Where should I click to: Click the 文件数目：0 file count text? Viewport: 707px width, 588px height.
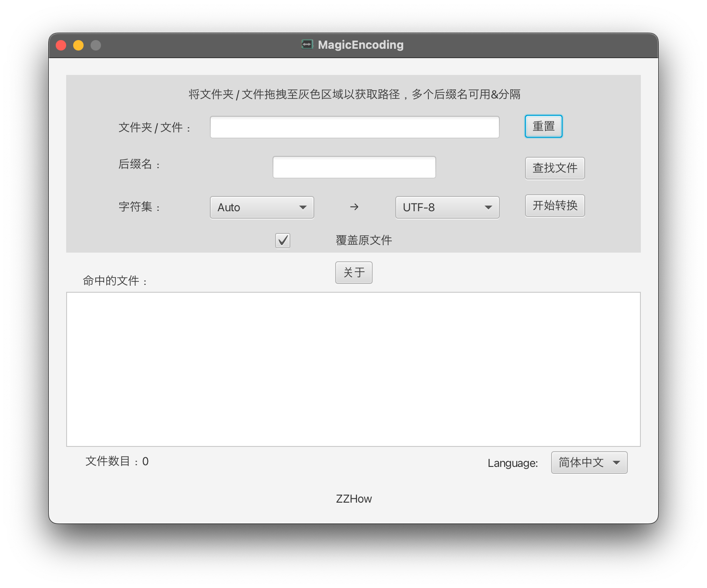[x=117, y=461]
